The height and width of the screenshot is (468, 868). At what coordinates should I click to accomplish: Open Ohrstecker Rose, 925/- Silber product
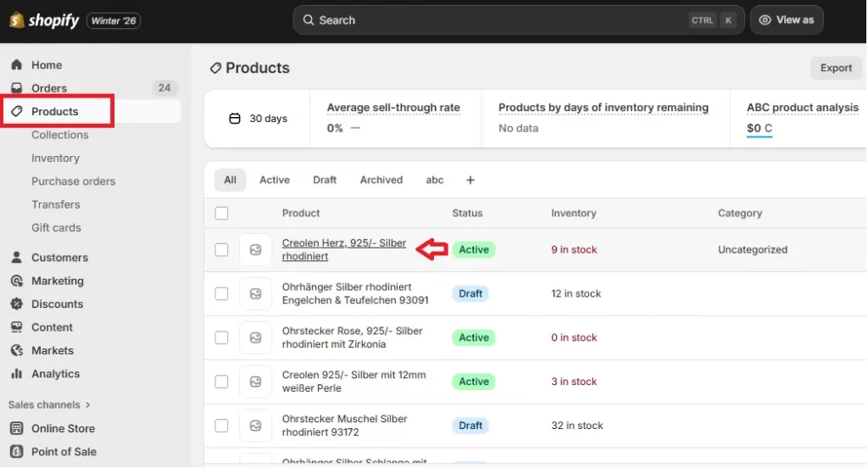[352, 337]
